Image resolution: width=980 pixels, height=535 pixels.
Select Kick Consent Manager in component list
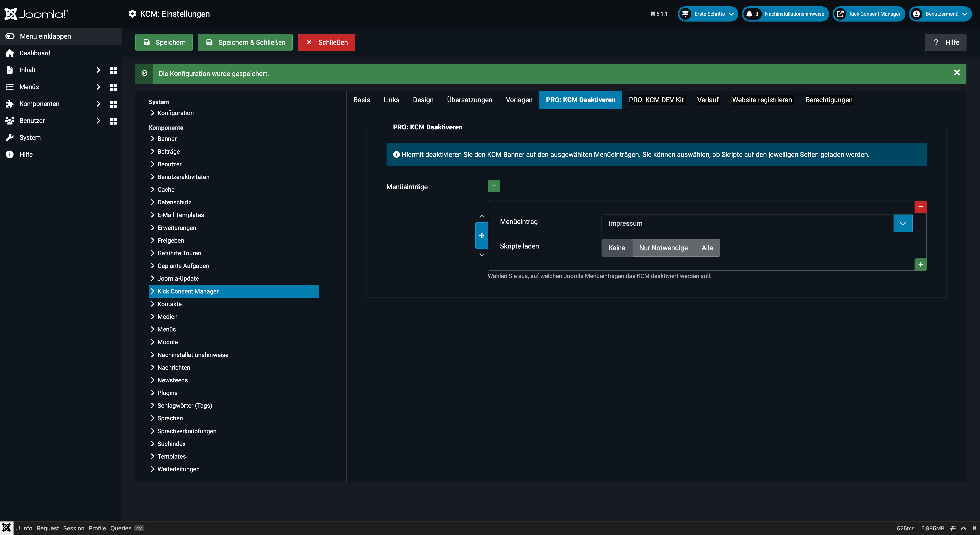(x=234, y=291)
